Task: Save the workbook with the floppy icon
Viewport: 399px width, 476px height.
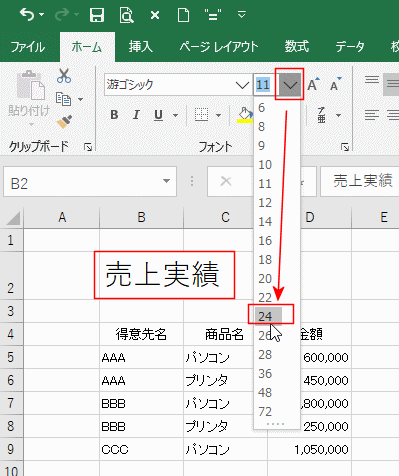Action: click(x=97, y=15)
